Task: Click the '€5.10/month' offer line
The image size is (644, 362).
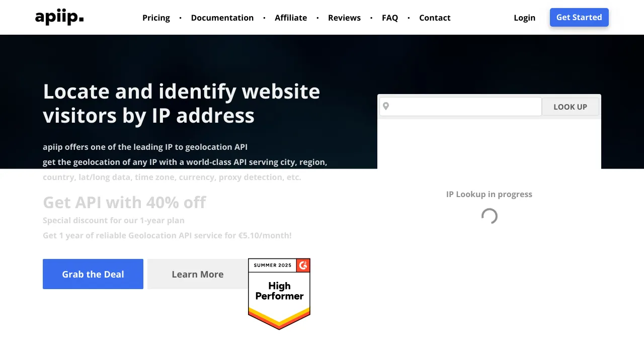Action: [167, 235]
